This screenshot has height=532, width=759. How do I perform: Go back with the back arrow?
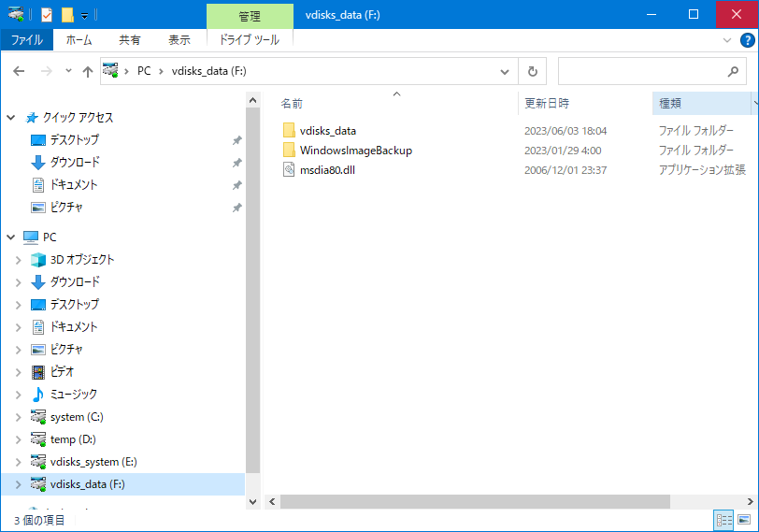pyautogui.click(x=19, y=71)
